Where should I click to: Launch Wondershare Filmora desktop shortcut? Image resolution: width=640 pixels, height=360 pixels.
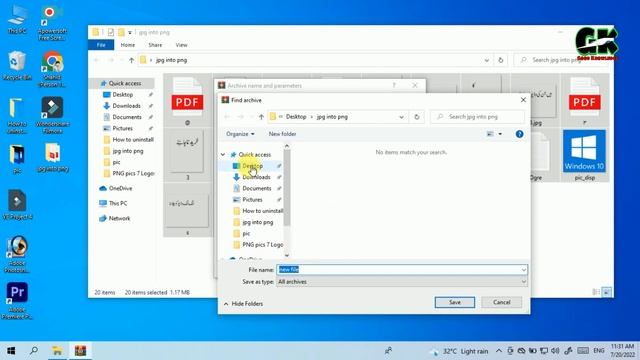point(52,115)
